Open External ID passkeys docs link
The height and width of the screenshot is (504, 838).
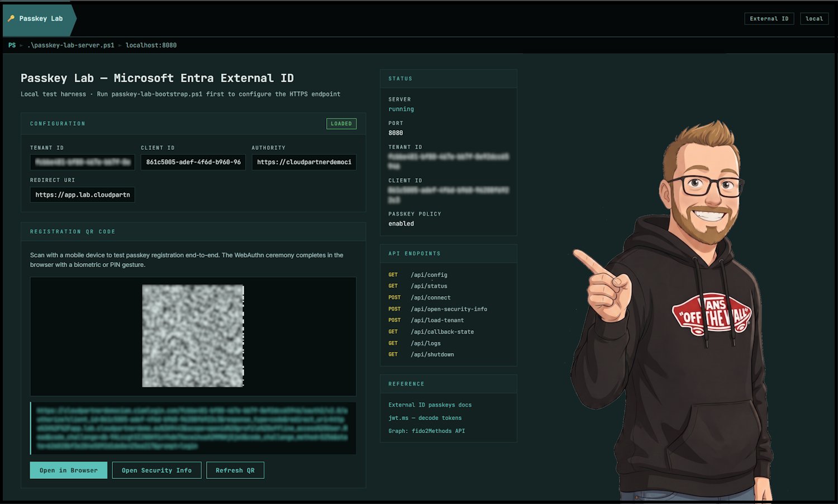(x=430, y=405)
